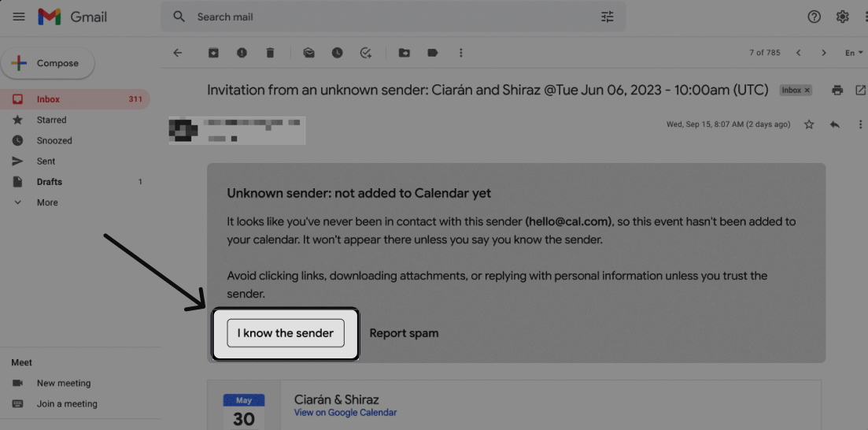868x430 pixels.
Task: Archive this email
Action: [x=213, y=53]
